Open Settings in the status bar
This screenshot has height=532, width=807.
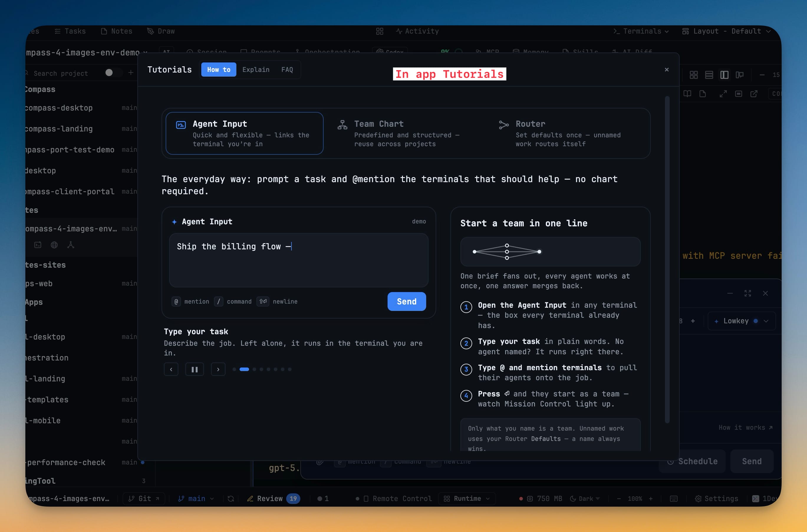717,498
